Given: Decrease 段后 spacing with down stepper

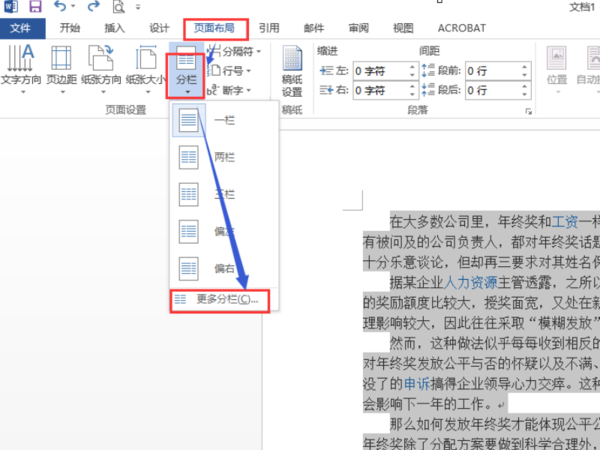Looking at the screenshot, I should coord(525,95).
